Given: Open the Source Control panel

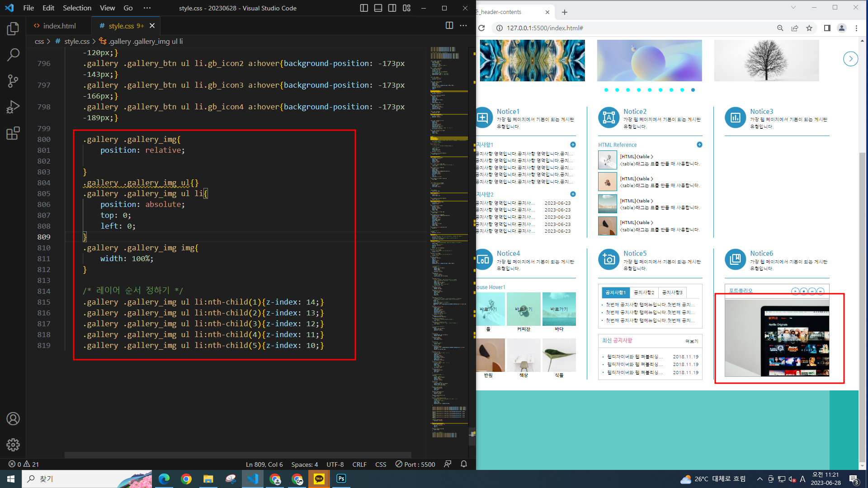Looking at the screenshot, I should tap(13, 81).
